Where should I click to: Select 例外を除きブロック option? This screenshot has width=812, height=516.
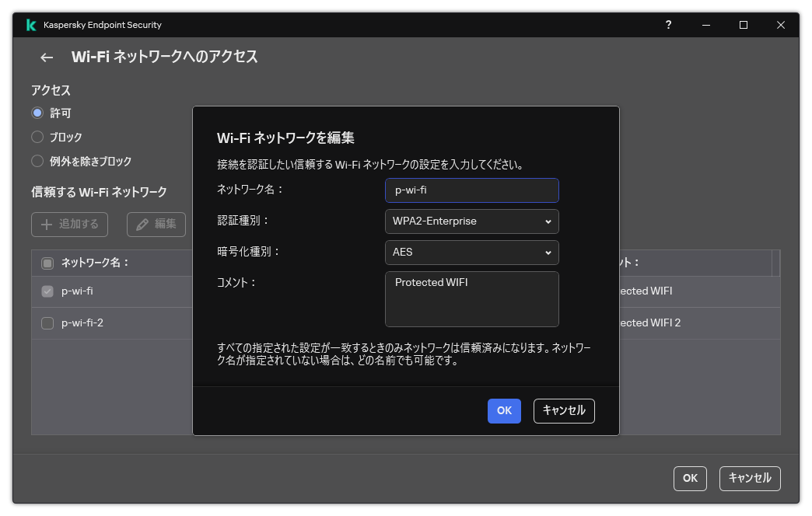tap(37, 161)
